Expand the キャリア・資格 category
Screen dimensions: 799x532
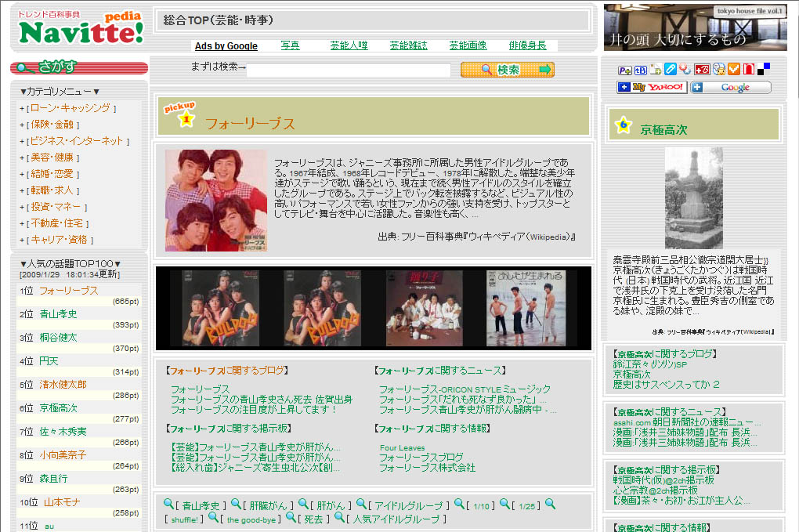coord(59,240)
